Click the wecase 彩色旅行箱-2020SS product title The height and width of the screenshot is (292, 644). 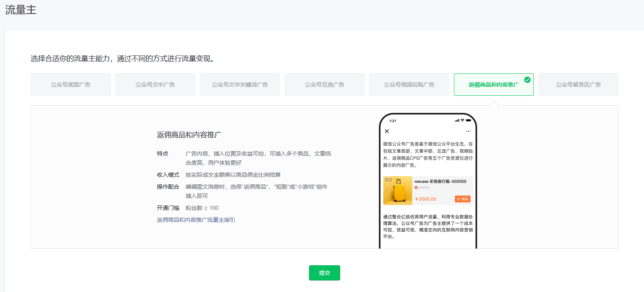(440, 182)
